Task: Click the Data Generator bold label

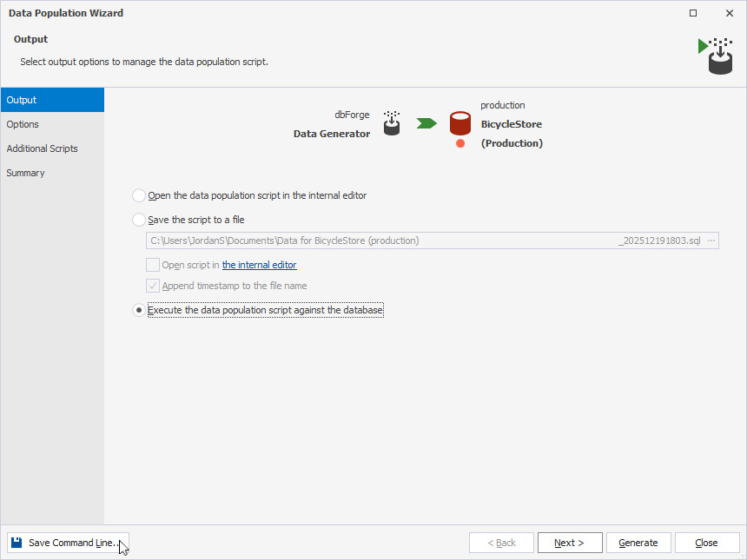Action: (332, 134)
